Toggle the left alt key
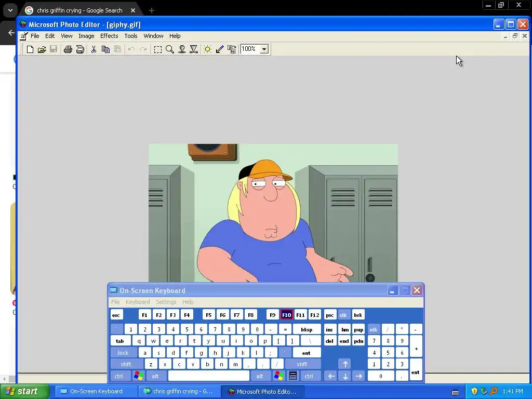Screen dimensions: 532x399 pyautogui.click(x=155, y=376)
